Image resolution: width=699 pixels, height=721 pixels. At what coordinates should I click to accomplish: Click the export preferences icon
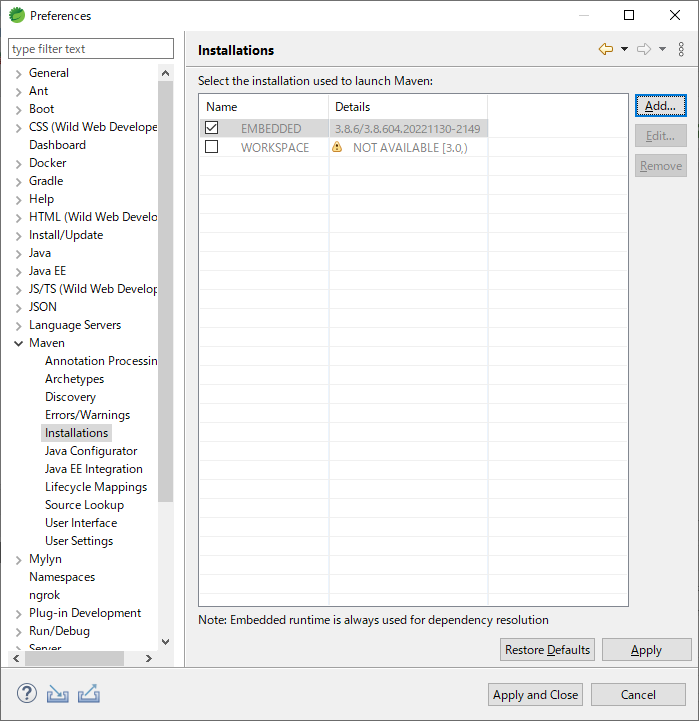coord(89,693)
